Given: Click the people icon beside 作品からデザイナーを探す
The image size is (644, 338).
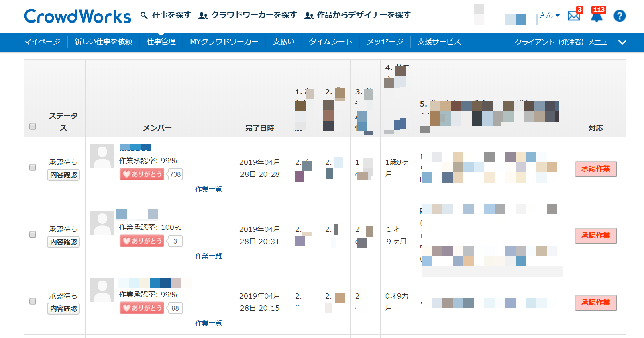Looking at the screenshot, I should tap(309, 16).
